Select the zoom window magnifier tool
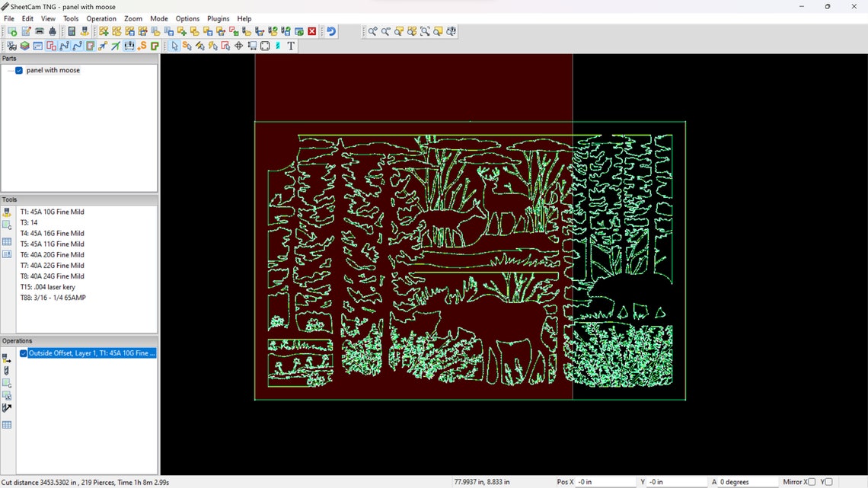The image size is (868, 488). click(437, 31)
